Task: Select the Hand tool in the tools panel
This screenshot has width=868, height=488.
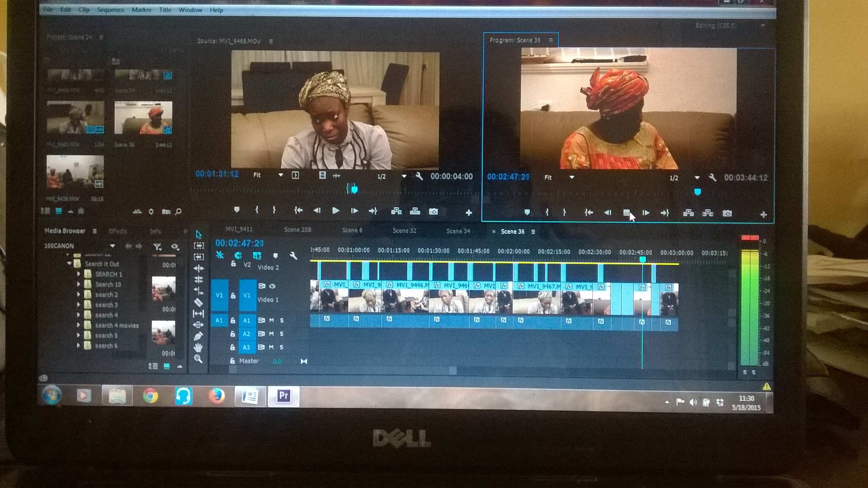Action: (x=199, y=347)
